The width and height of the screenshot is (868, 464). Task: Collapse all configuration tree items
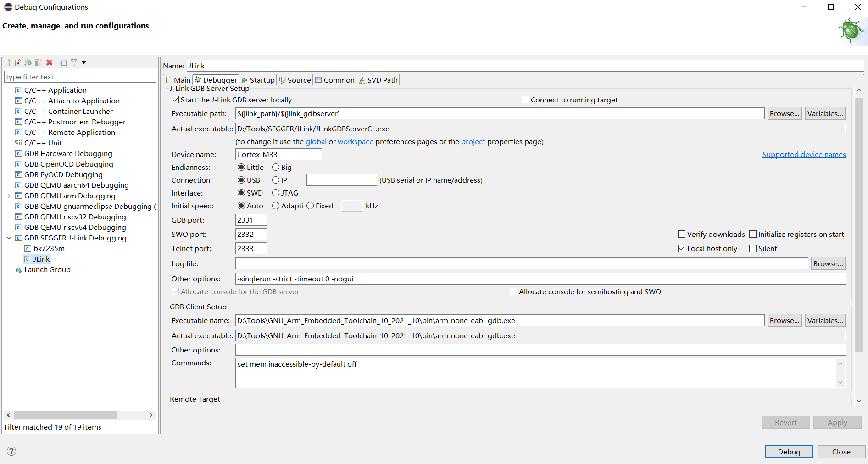pos(64,62)
